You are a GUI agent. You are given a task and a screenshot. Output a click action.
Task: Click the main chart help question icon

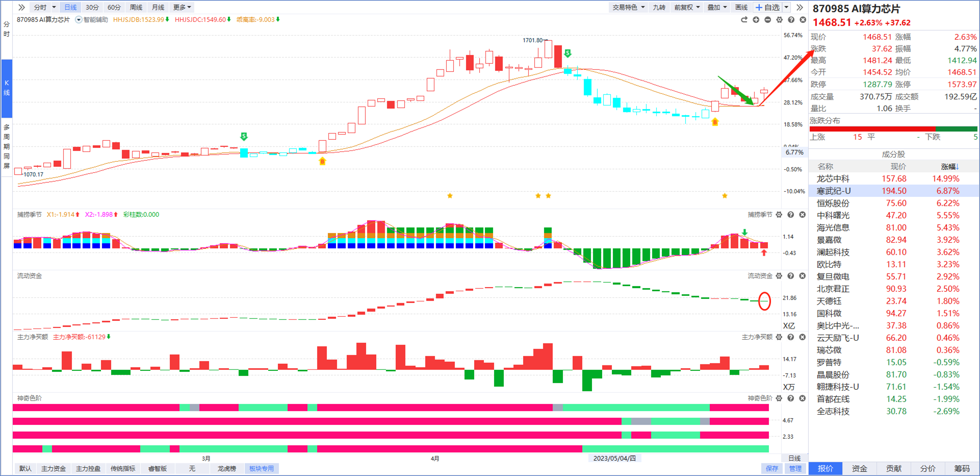791,20
